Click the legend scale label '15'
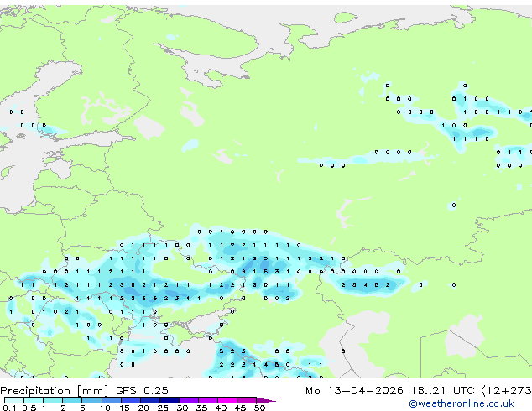The width and height of the screenshot is (532, 411). [x=124, y=408]
